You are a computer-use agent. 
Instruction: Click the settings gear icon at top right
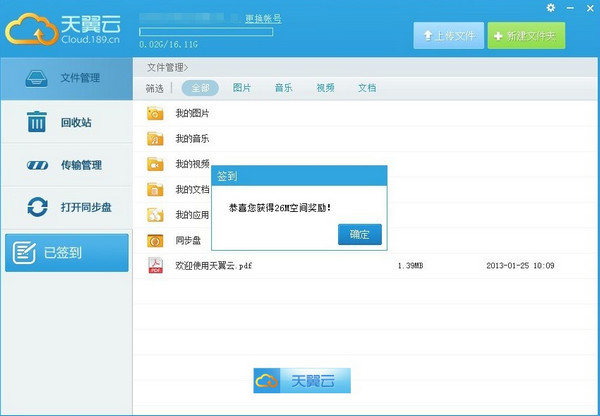[551, 8]
